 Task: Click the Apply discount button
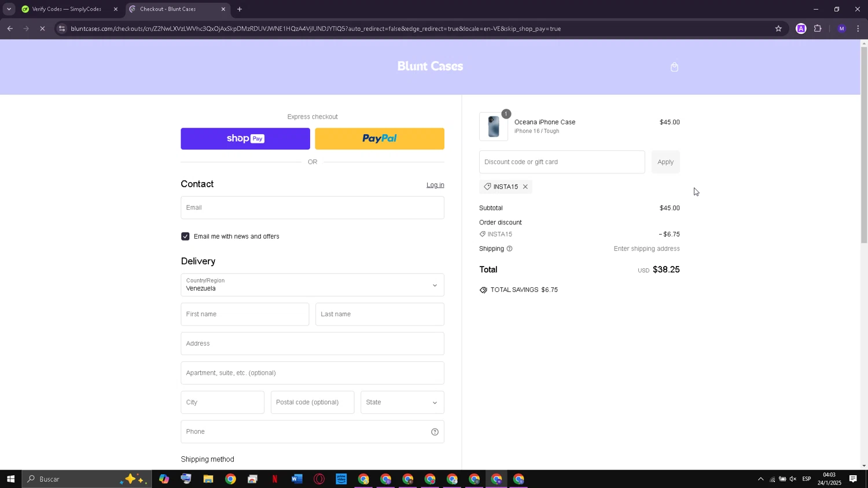coord(665,162)
